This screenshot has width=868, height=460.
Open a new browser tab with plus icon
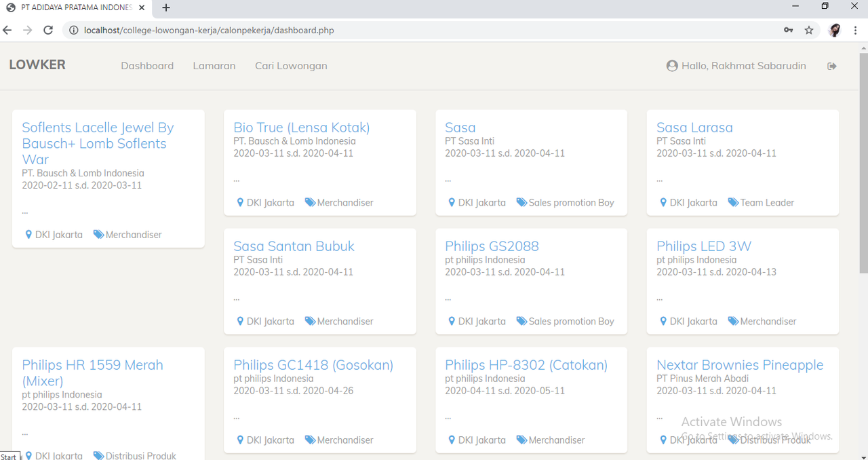pyautogui.click(x=166, y=7)
